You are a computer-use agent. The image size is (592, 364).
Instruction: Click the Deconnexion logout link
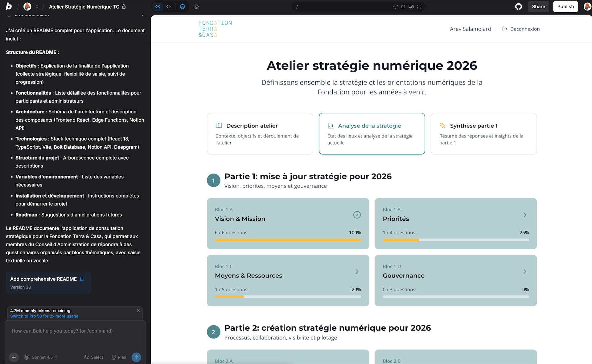[521, 29]
